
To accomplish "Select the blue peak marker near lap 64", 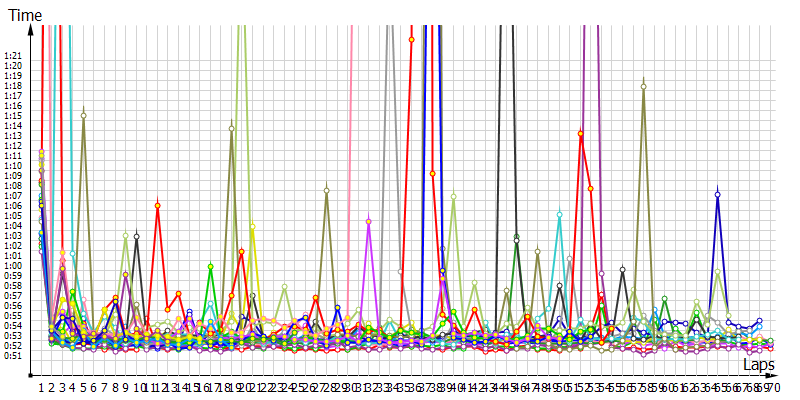I will tap(717, 194).
